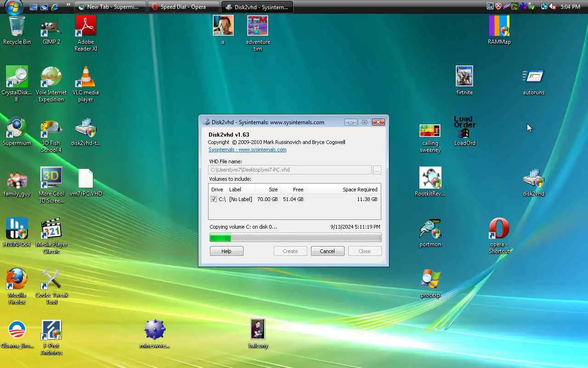Click the Help button in Disk2vhd

pos(226,251)
